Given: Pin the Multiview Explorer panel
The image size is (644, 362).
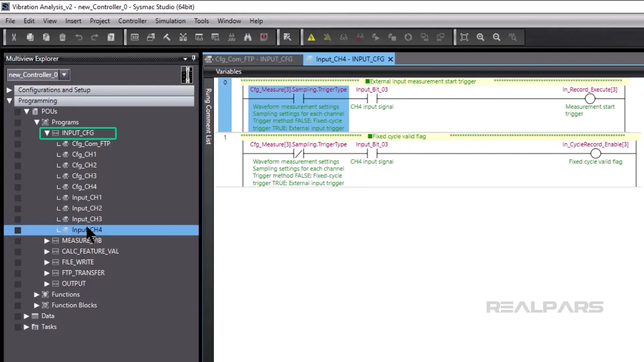Looking at the screenshot, I should coord(194,58).
